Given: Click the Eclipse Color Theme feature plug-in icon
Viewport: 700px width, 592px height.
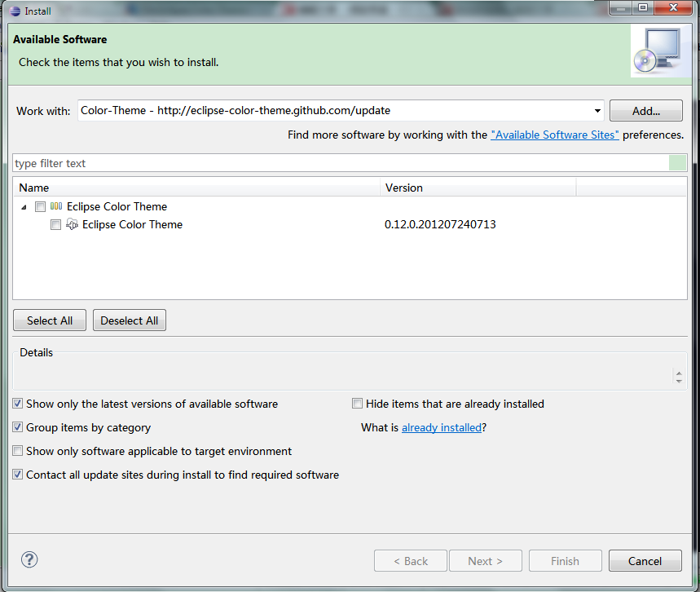Looking at the screenshot, I should pos(72,224).
